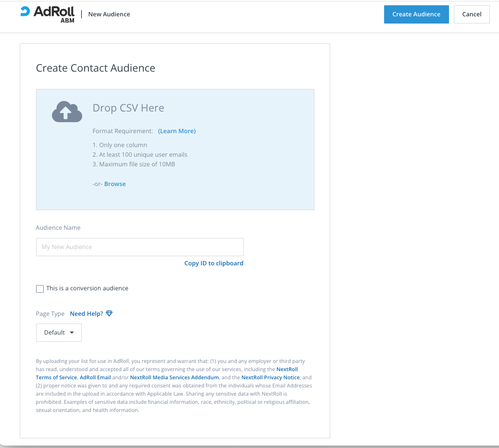
Task: Copy ID to clipboard
Action: click(214, 263)
